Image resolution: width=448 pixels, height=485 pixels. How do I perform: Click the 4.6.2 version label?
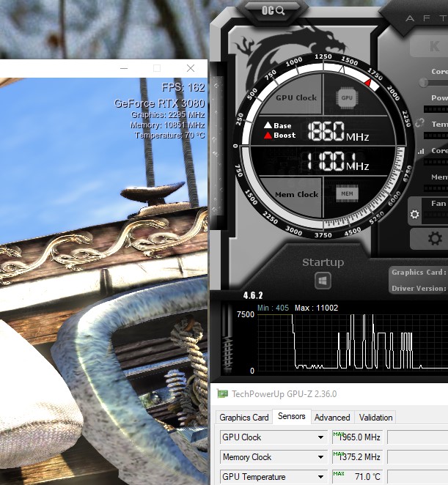(x=253, y=295)
